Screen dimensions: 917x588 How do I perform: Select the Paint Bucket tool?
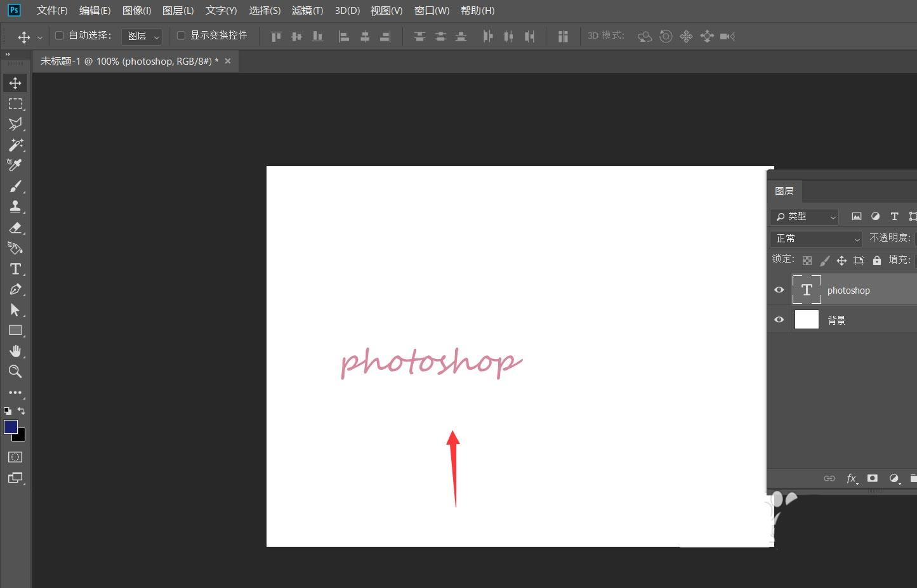click(x=15, y=248)
